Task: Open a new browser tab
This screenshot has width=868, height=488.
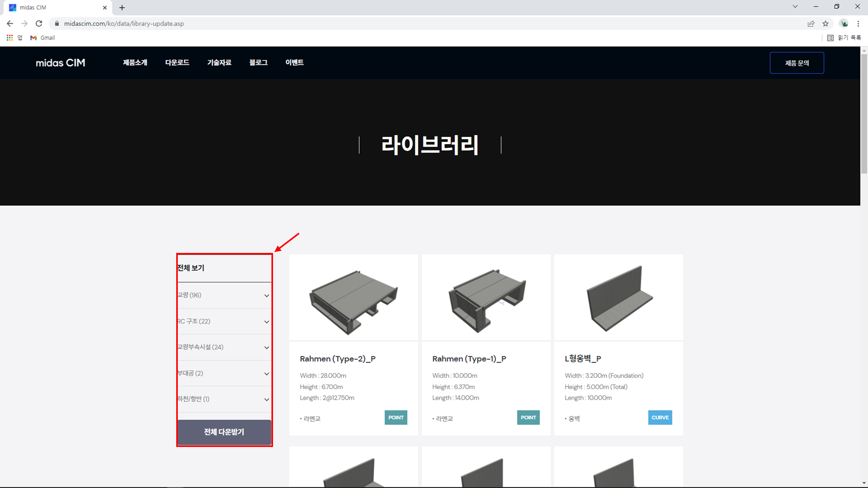Action: 122,7
